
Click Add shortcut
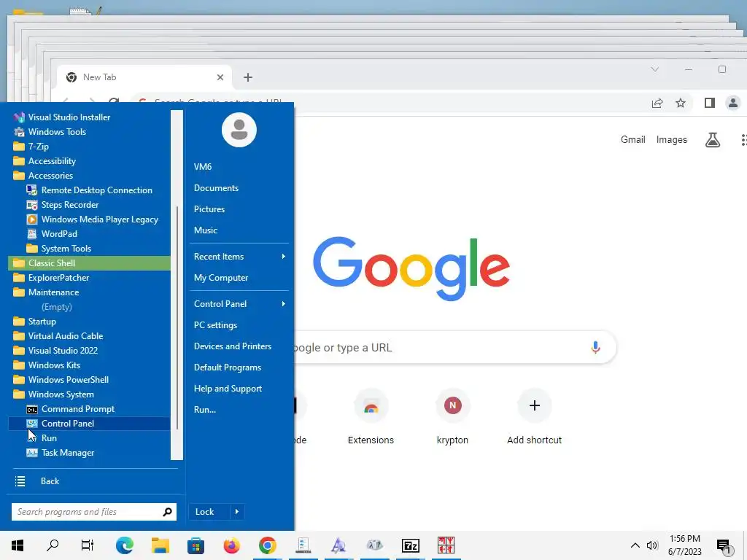click(535, 418)
